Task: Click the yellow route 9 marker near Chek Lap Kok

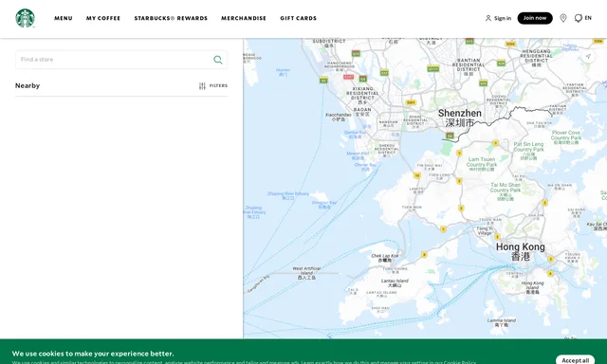Action: point(424,255)
